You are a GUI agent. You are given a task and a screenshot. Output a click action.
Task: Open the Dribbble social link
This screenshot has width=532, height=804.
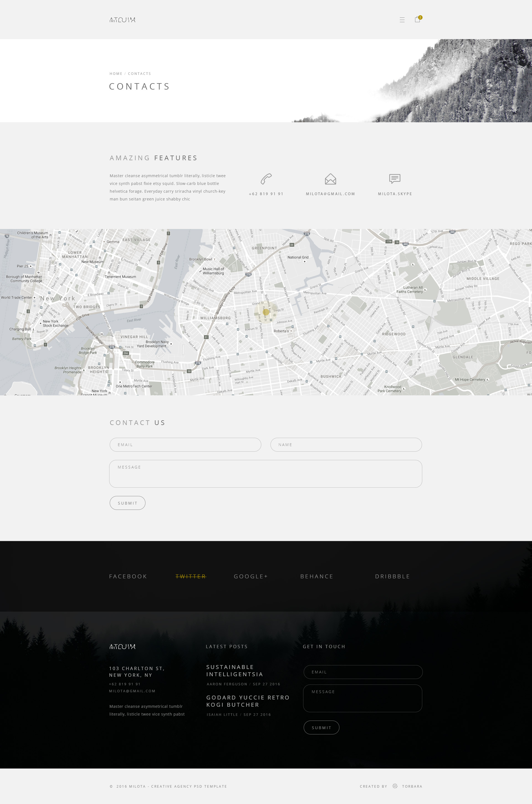click(392, 576)
